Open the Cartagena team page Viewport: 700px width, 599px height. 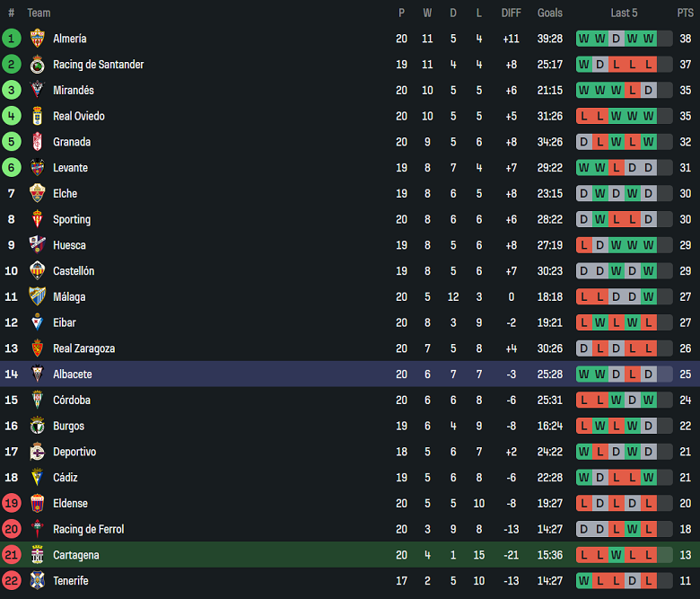click(75, 555)
